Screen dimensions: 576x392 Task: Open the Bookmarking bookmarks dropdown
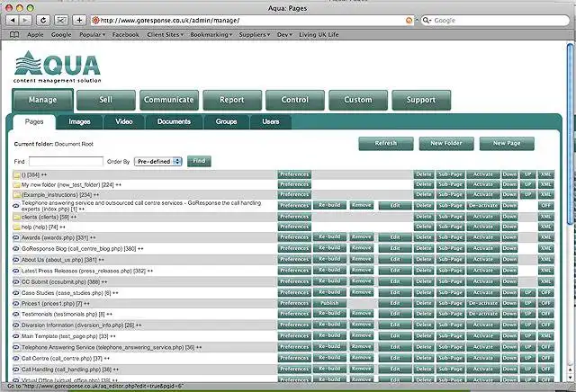pos(211,34)
